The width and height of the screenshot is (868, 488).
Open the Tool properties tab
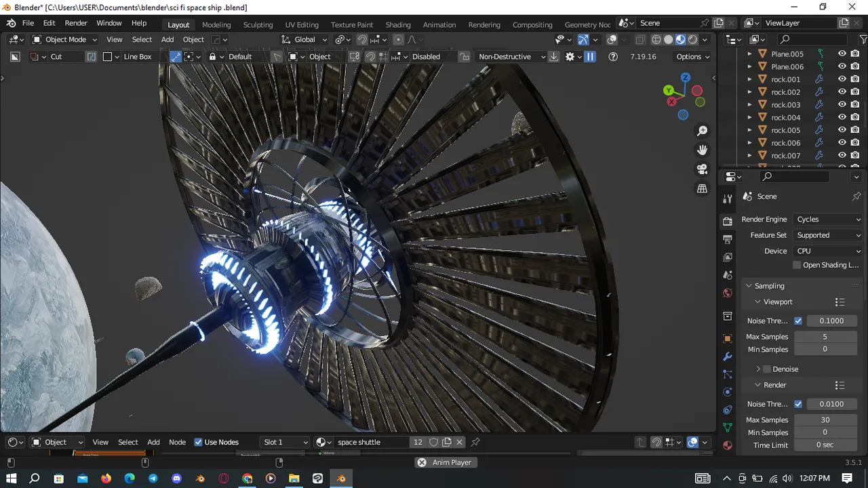pyautogui.click(x=728, y=199)
